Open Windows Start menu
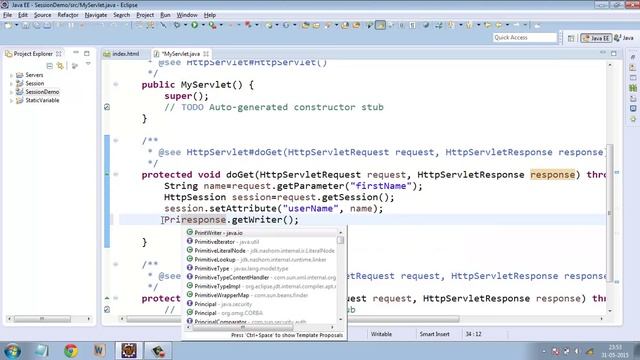640x360 pixels. [x=12, y=351]
